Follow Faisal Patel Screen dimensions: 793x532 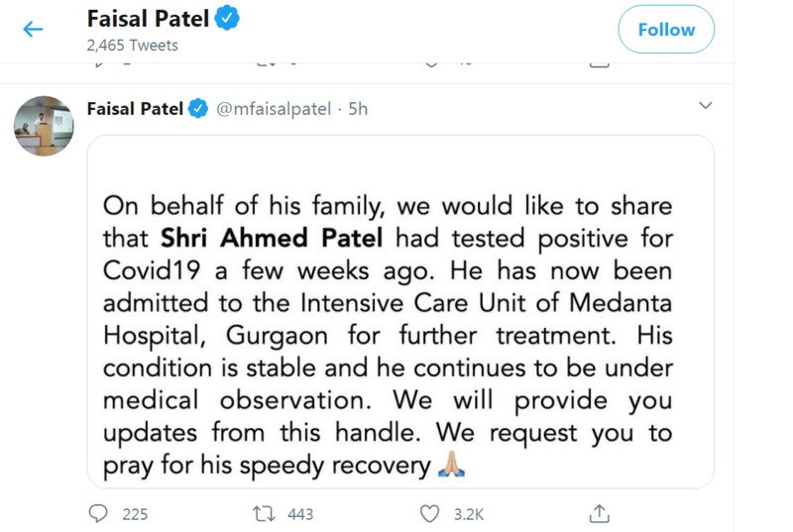tap(665, 30)
